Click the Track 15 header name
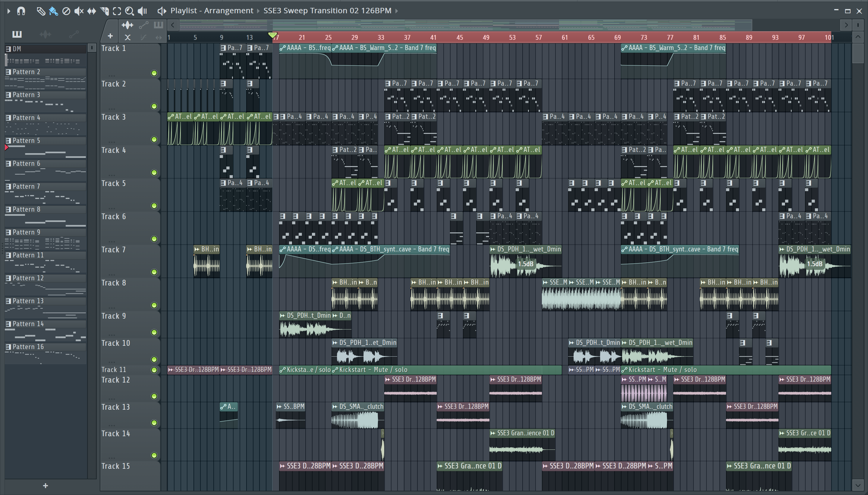This screenshot has width=868, height=495. pyautogui.click(x=115, y=466)
